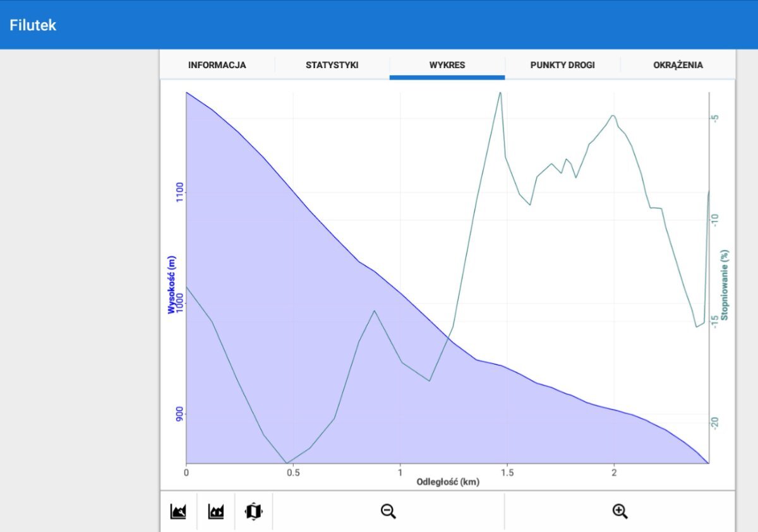Go to the PUNKTY DROGI tab
The image size is (758, 532).
pos(562,65)
